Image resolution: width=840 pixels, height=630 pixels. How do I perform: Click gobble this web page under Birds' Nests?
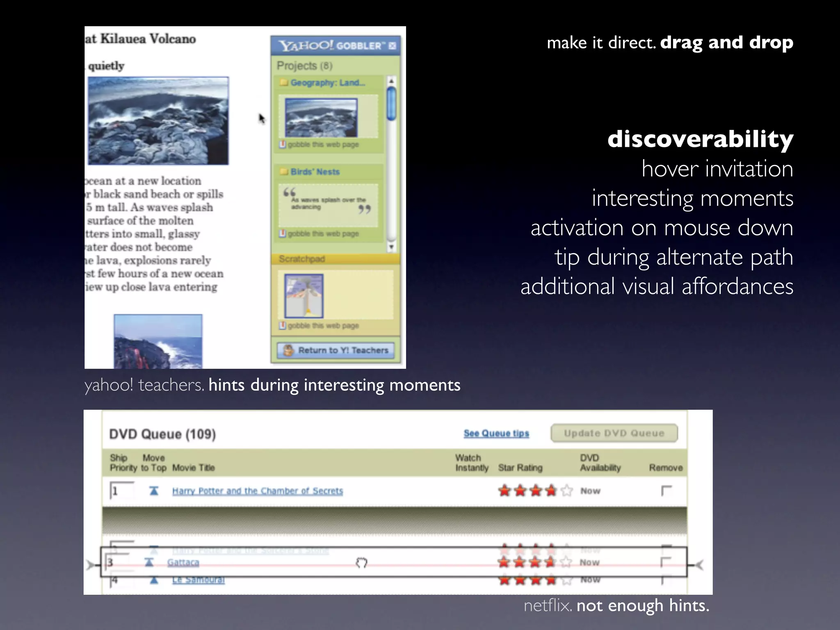(x=319, y=233)
